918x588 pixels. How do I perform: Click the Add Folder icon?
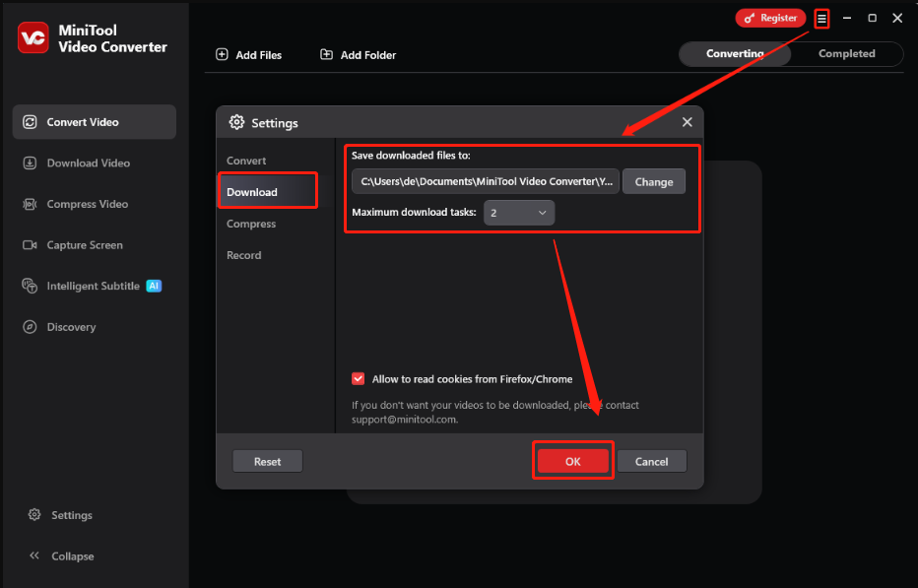tap(325, 54)
